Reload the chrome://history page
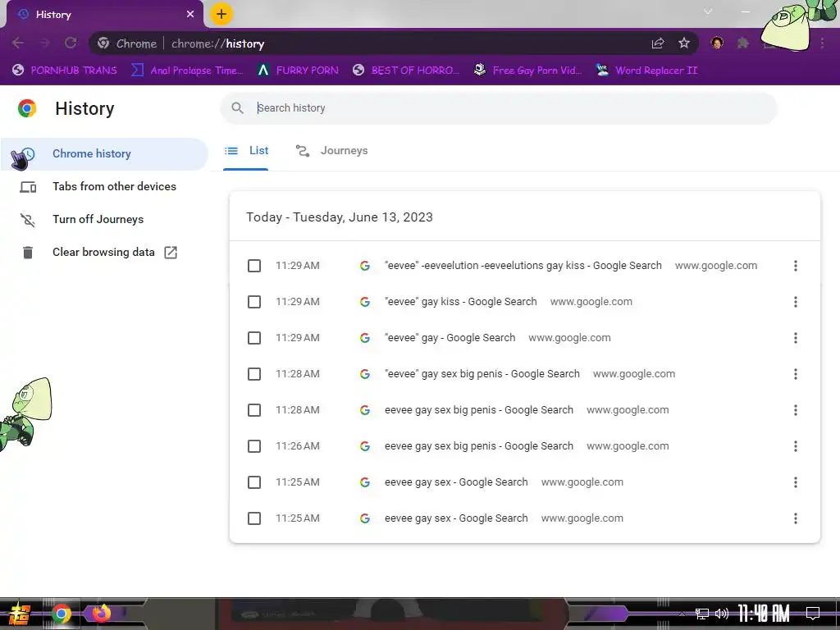Image resolution: width=840 pixels, height=630 pixels. (x=71, y=43)
